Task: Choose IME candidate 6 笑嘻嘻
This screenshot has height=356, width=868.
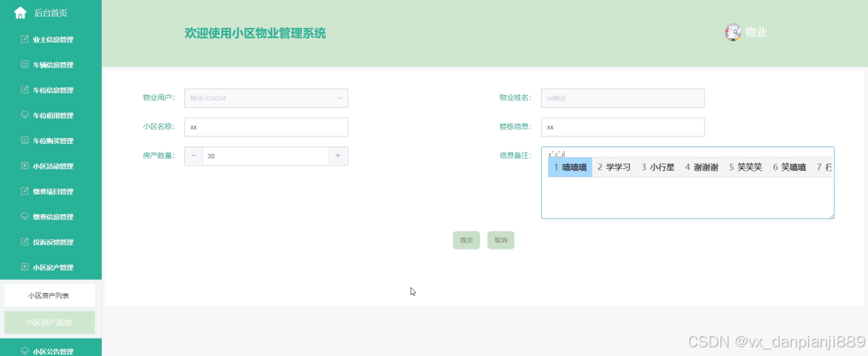Action: coord(789,167)
